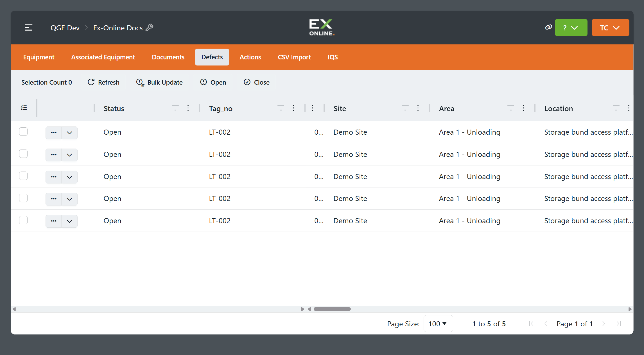The width and height of the screenshot is (644, 355).
Task: Expand the fifth row chevron dropdown
Action: click(69, 221)
